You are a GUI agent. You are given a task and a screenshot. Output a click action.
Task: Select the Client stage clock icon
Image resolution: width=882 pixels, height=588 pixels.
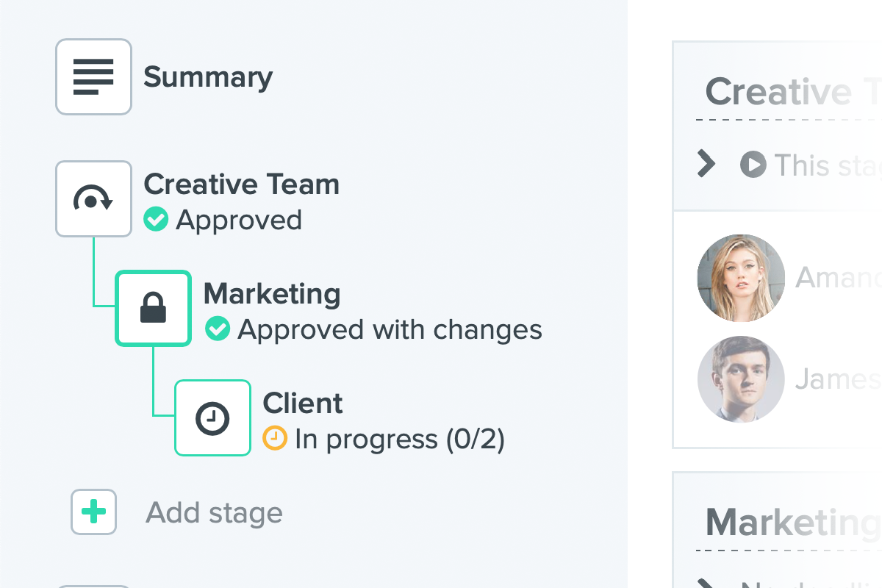(x=212, y=417)
